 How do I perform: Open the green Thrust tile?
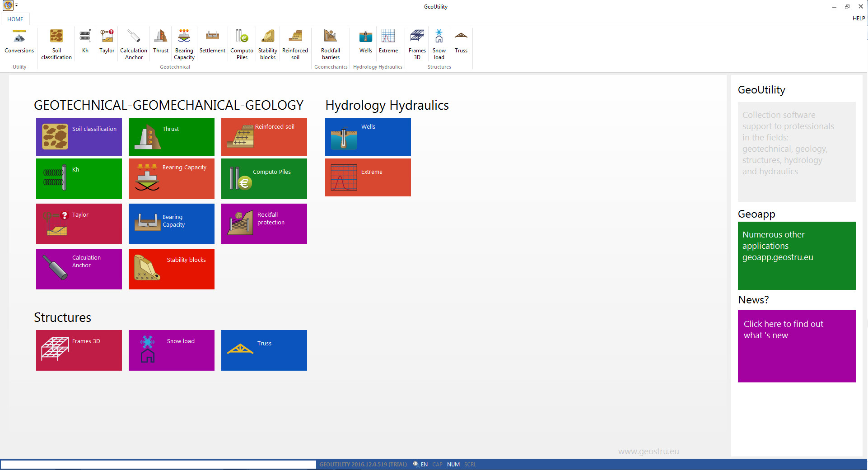tap(172, 137)
